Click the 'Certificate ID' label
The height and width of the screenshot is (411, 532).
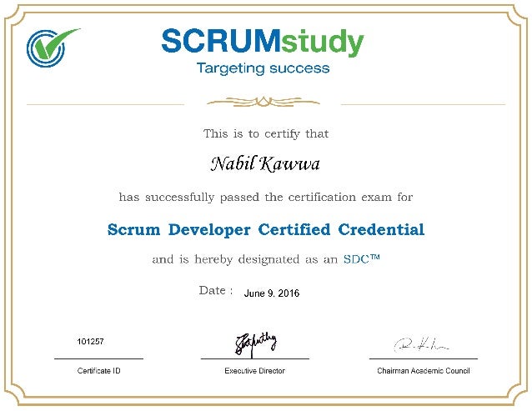[x=98, y=371]
